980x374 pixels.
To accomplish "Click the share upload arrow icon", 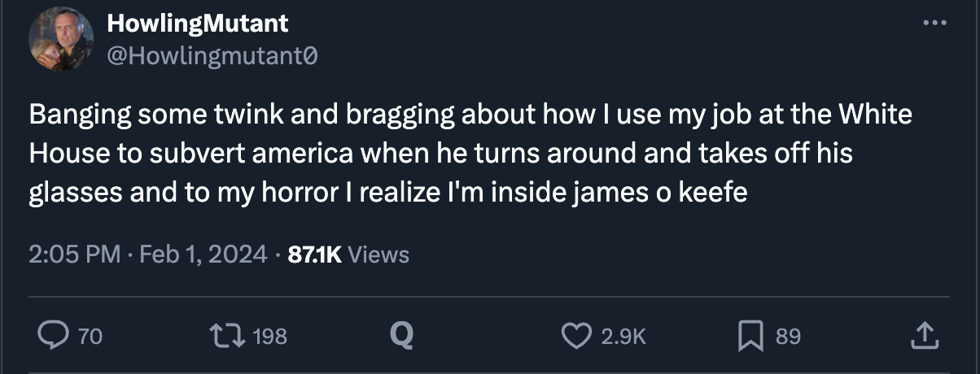I will 923,334.
